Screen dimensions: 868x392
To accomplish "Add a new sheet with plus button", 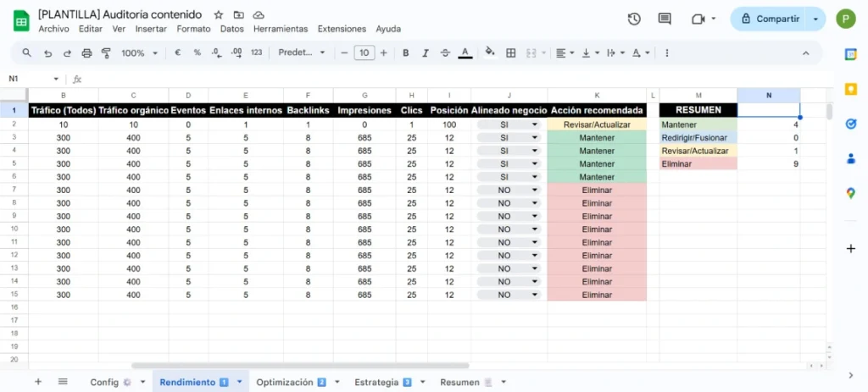I will pos(38,382).
